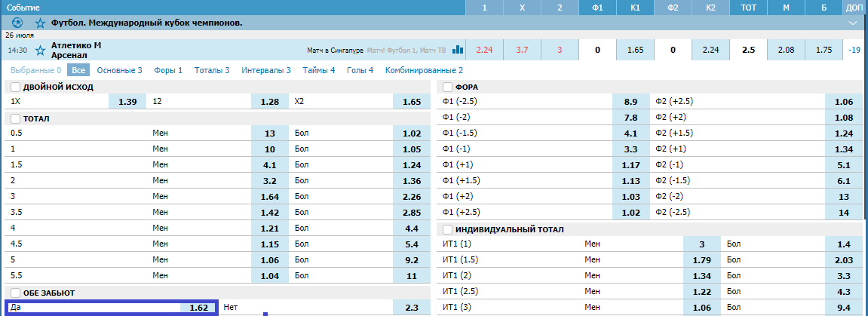
Task: Switch to Голы 4 tab
Action: (360, 70)
